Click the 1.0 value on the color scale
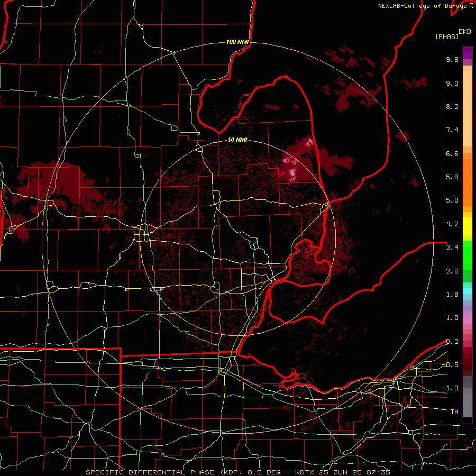The height and width of the screenshot is (476, 476). [x=452, y=318]
